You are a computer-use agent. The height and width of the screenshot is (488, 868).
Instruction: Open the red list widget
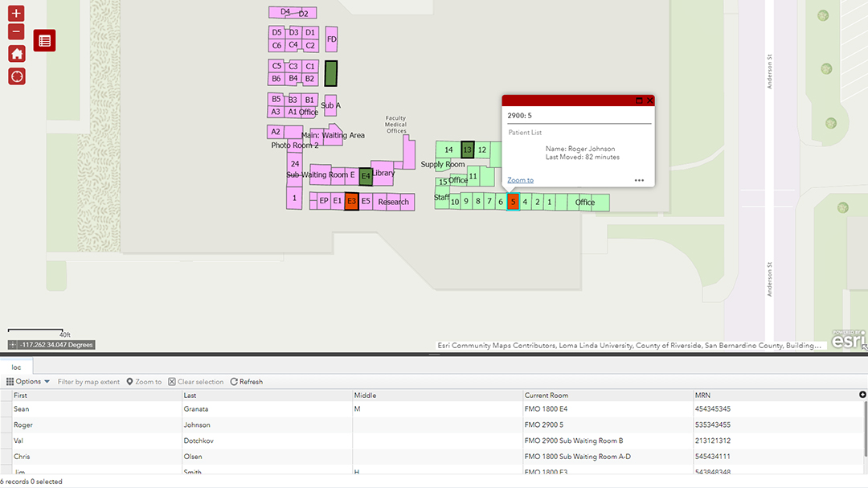44,40
